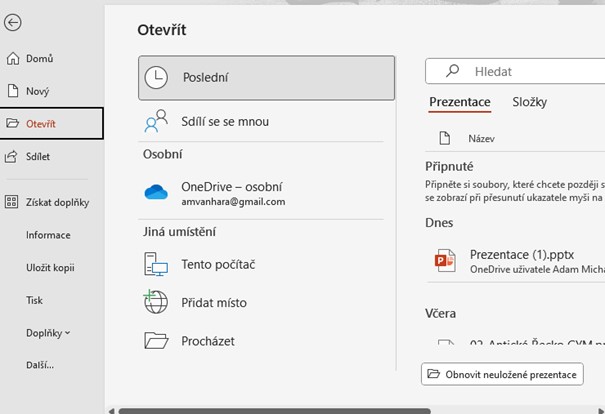Screen dimensions: 605x414
Task: Click the Nový blank page icon
Action: click(x=13, y=91)
